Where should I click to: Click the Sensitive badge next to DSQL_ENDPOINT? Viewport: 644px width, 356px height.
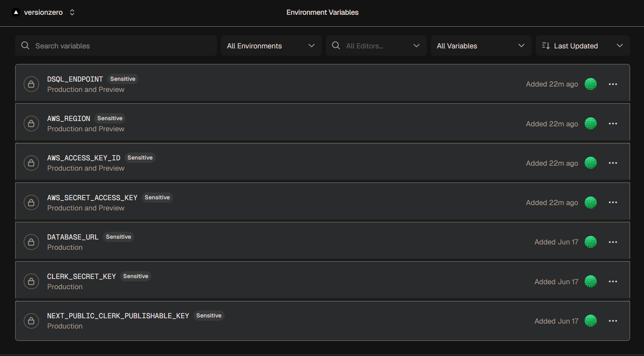tap(123, 79)
